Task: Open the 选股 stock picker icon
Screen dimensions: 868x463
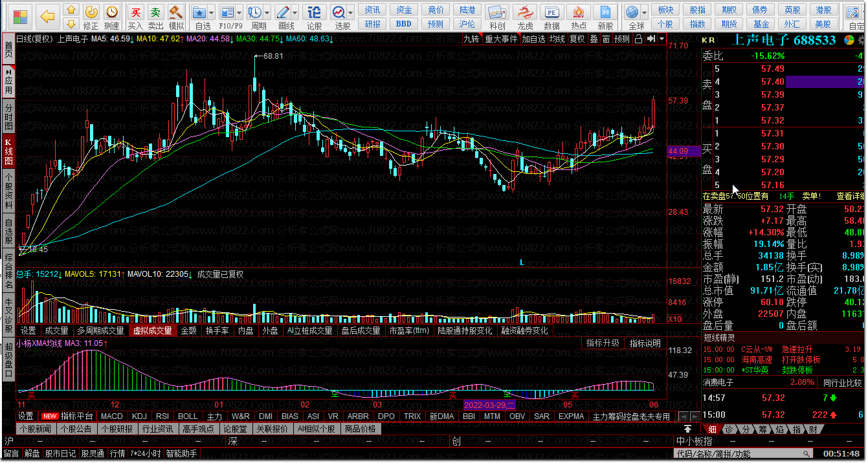Action: point(339,12)
